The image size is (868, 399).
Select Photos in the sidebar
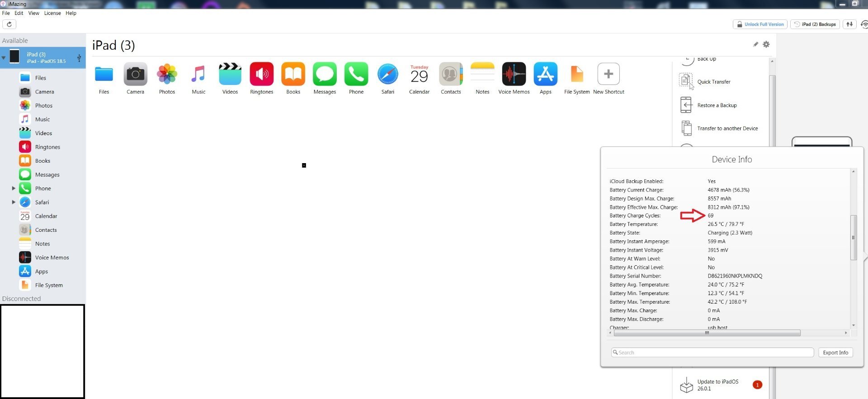click(x=43, y=105)
